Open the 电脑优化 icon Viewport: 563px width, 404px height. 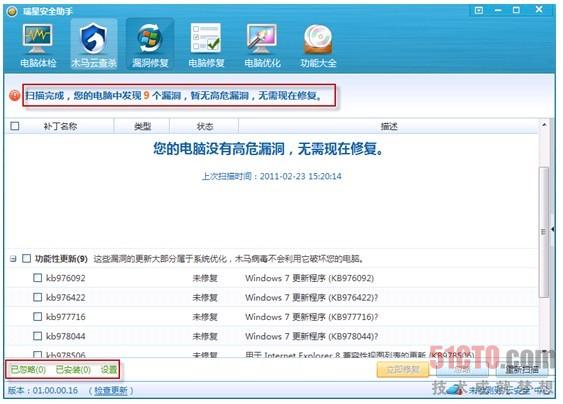point(262,39)
